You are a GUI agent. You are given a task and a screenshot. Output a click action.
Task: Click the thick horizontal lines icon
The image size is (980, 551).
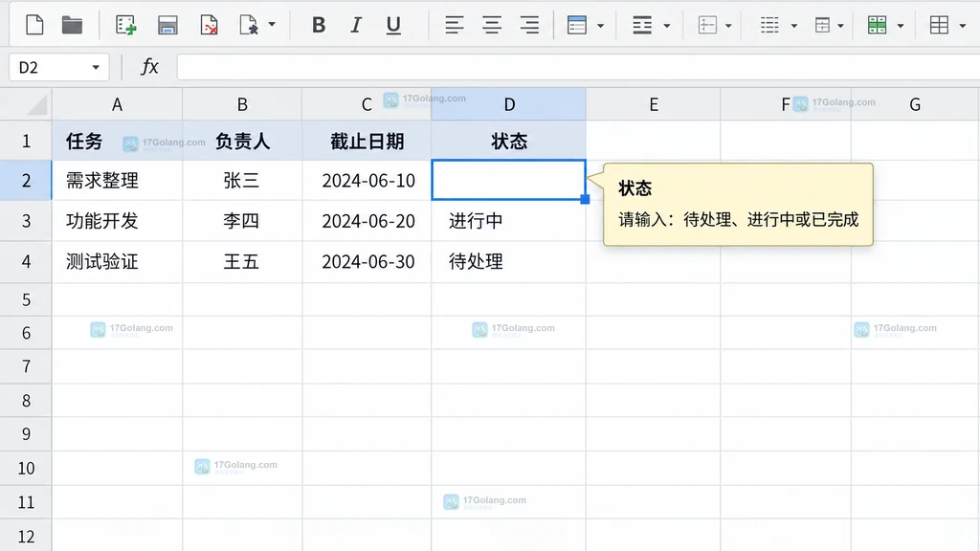point(642,26)
